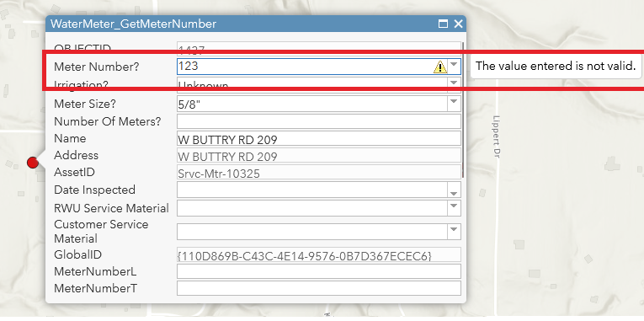Click the Name field W BUTTRY RD 209
Screen dimensions: 644x321
(x=319, y=138)
